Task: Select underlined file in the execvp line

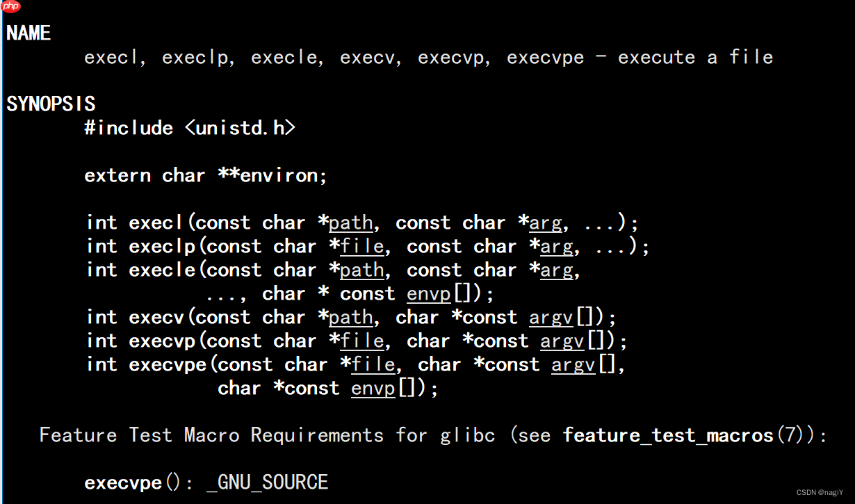Action: 362,341
